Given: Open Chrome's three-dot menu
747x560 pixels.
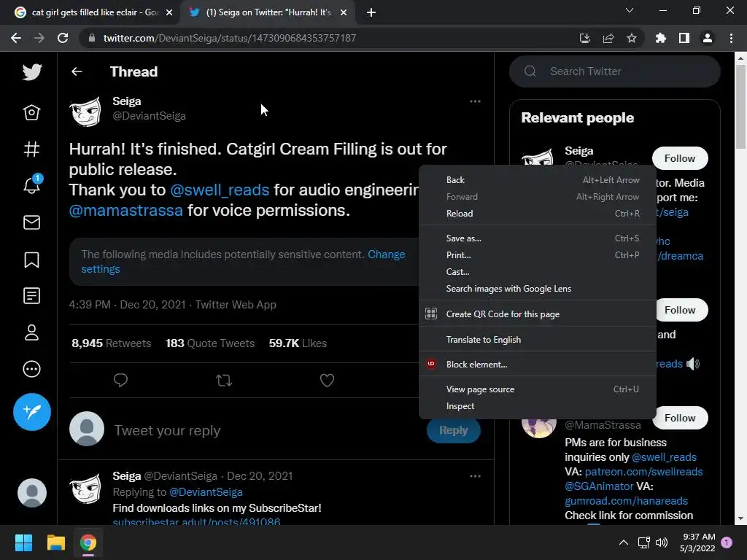Looking at the screenshot, I should click(x=731, y=38).
